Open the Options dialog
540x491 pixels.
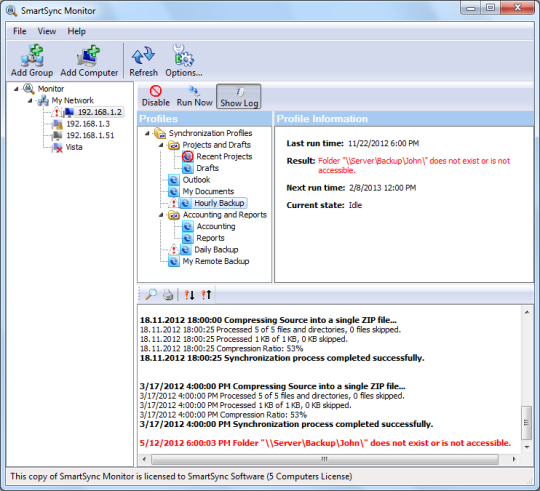click(x=184, y=61)
